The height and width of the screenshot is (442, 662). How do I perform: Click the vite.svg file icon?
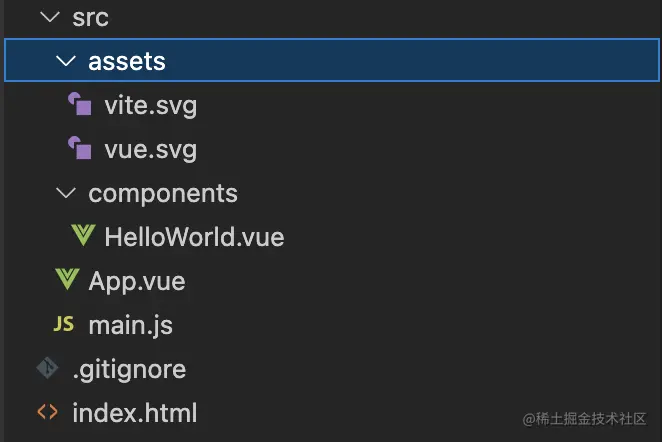coord(79,105)
